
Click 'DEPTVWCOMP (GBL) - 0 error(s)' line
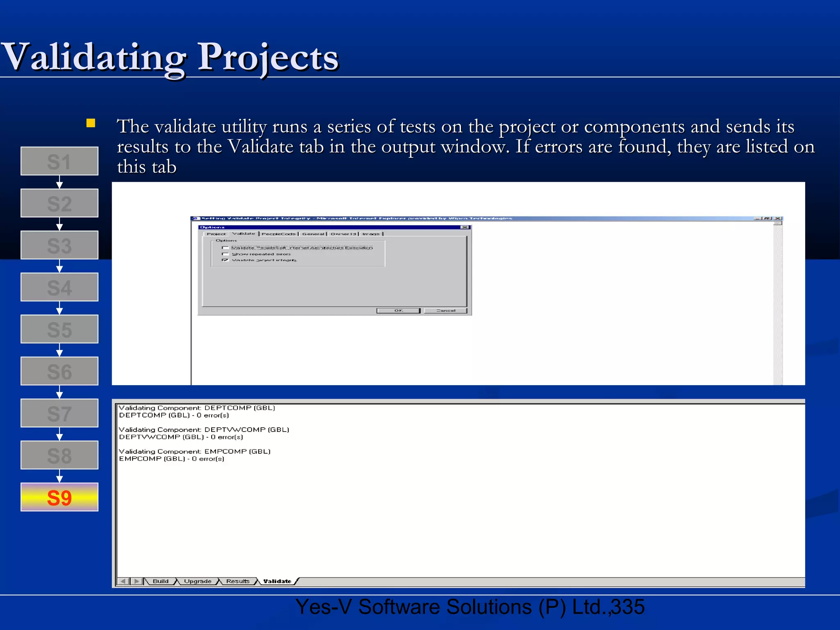point(181,437)
